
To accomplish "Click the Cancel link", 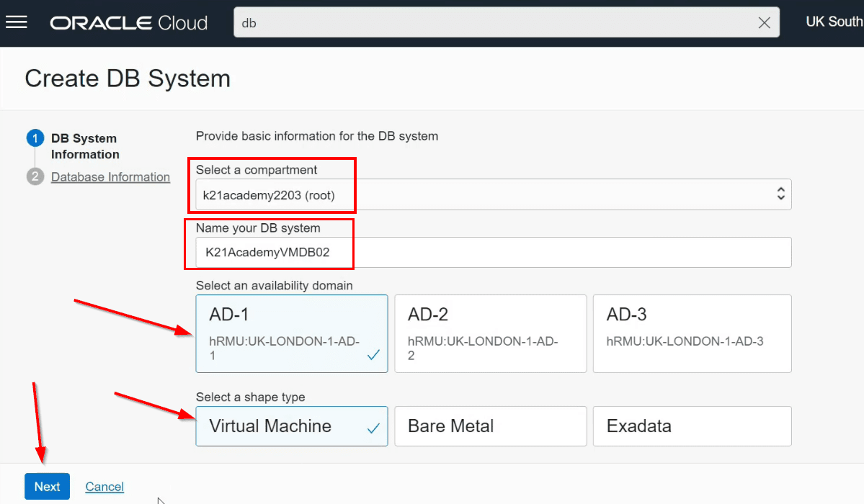I will (x=104, y=486).
